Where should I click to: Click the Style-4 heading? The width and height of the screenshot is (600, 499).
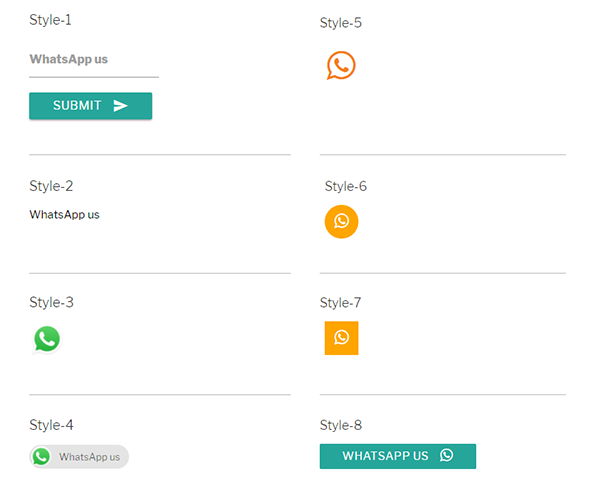tap(51, 425)
